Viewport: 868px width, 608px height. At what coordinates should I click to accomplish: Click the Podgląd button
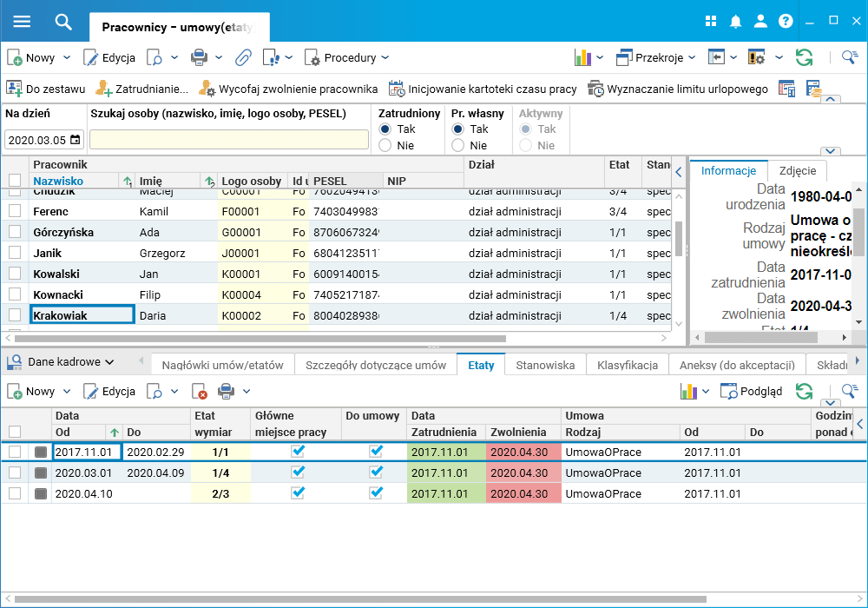point(752,392)
